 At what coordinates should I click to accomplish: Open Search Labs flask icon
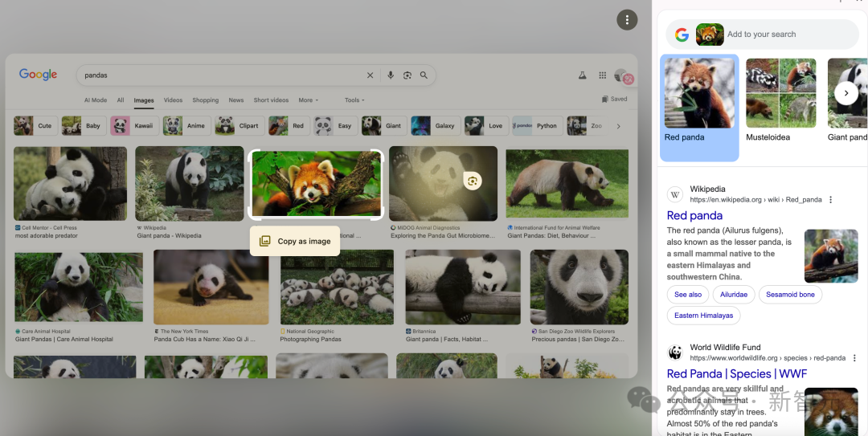click(583, 75)
